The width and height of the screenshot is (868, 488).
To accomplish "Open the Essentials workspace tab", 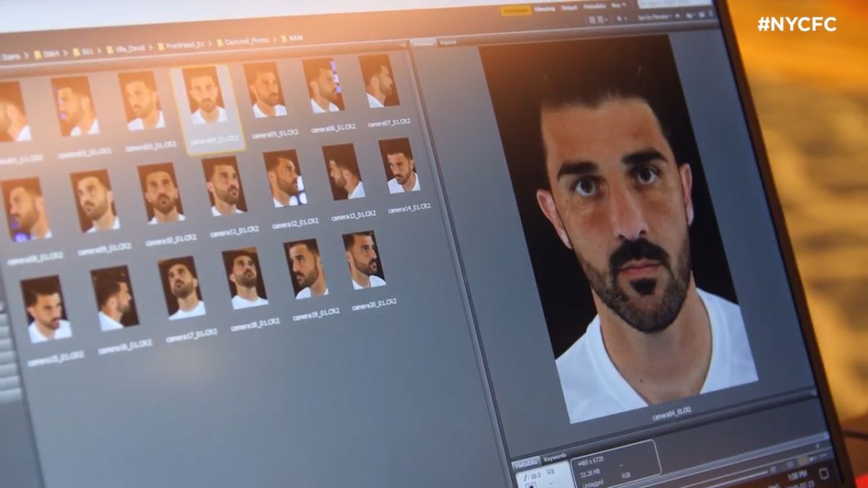I will tap(515, 10).
